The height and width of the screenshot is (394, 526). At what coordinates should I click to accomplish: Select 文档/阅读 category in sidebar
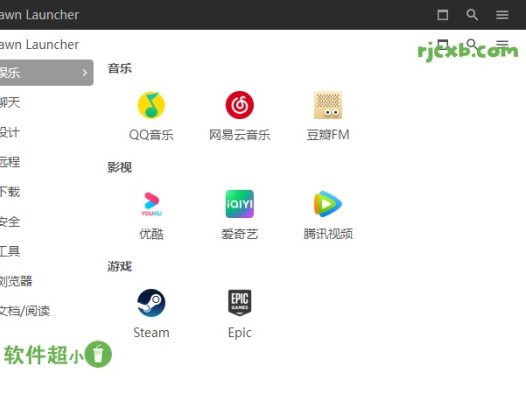(x=25, y=311)
